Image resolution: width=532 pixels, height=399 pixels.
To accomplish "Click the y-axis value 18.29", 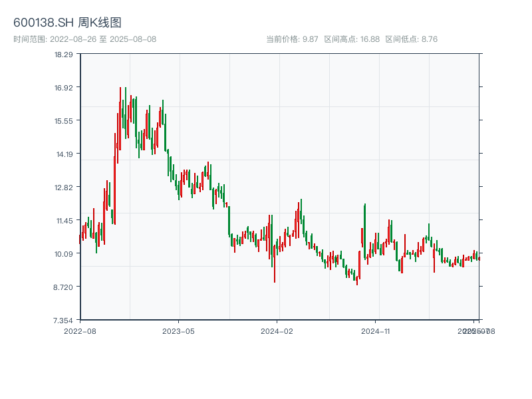I will (63, 55).
